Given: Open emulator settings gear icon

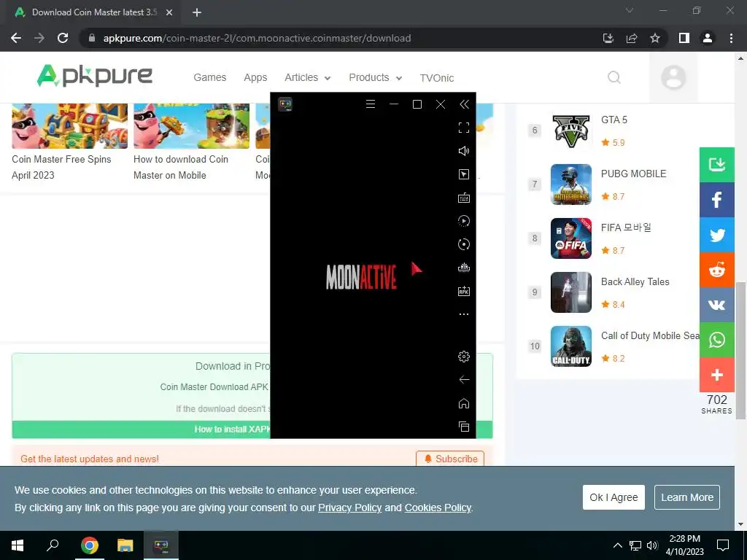Looking at the screenshot, I should [x=463, y=357].
